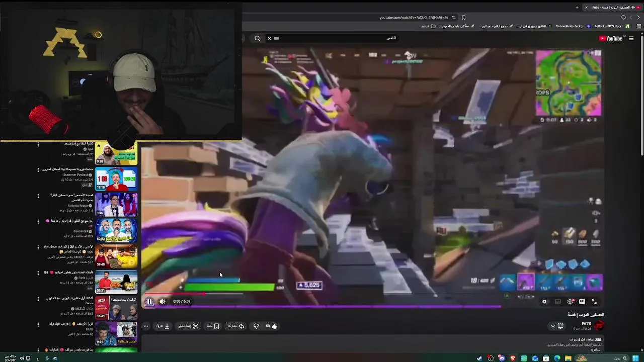Click the Share button under the video
Image resolution: width=644 pixels, height=362 pixels.
pos(236,326)
